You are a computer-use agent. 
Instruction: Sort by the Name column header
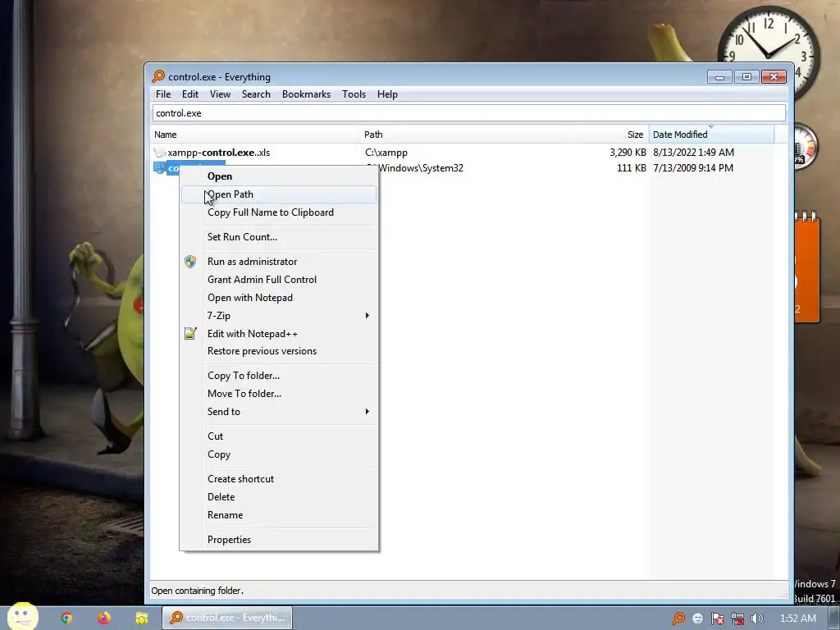[256, 135]
